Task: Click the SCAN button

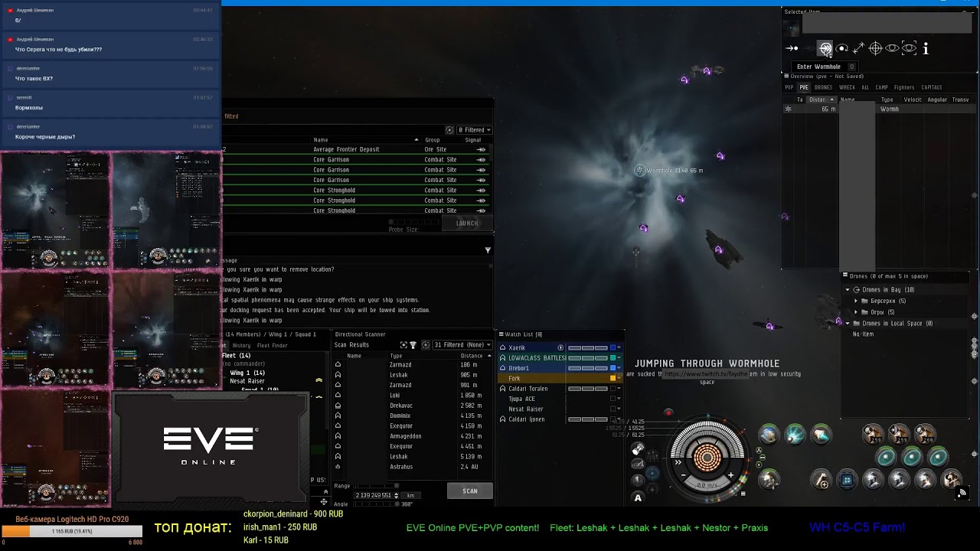Action: click(x=470, y=491)
